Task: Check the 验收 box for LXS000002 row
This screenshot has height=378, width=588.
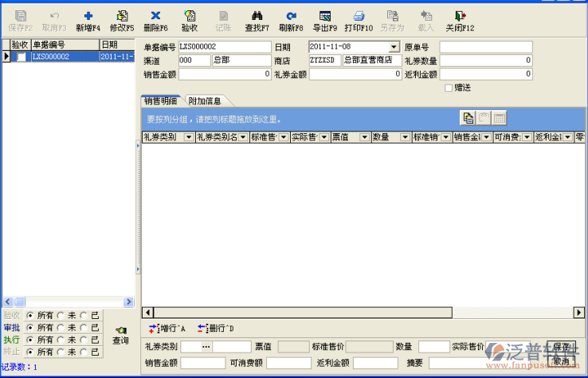Action: click(x=22, y=57)
